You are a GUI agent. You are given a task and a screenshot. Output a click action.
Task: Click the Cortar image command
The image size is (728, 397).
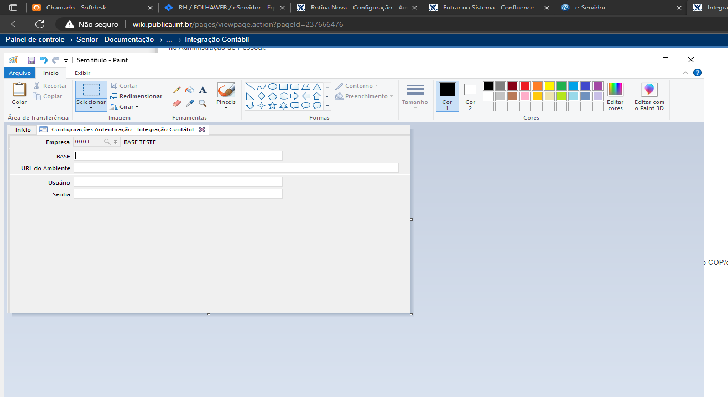pyautogui.click(x=124, y=86)
